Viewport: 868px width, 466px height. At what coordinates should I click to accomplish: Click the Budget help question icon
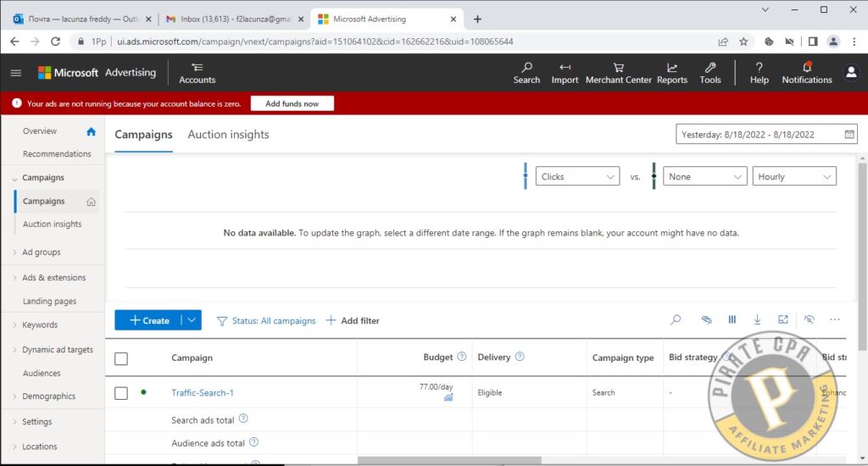tap(462, 357)
